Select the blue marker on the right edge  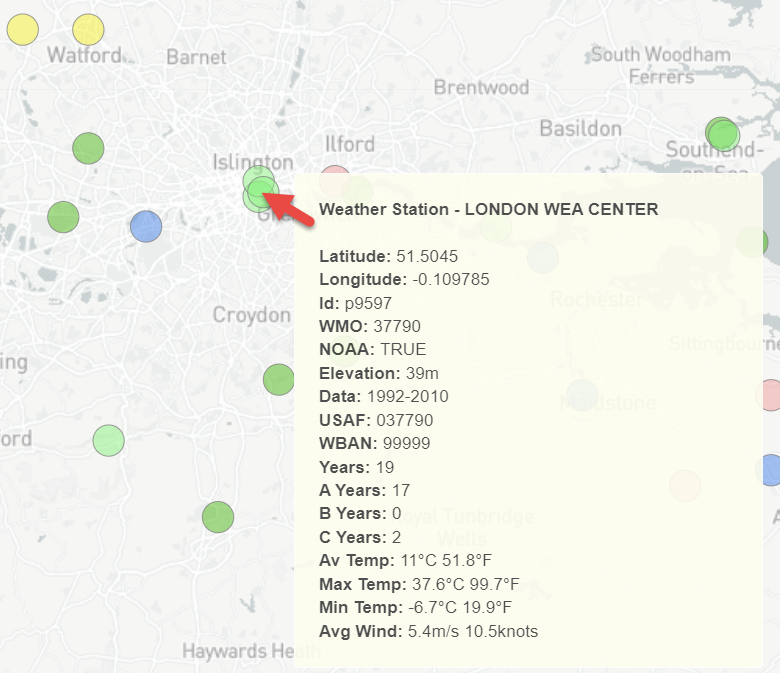tap(771, 469)
